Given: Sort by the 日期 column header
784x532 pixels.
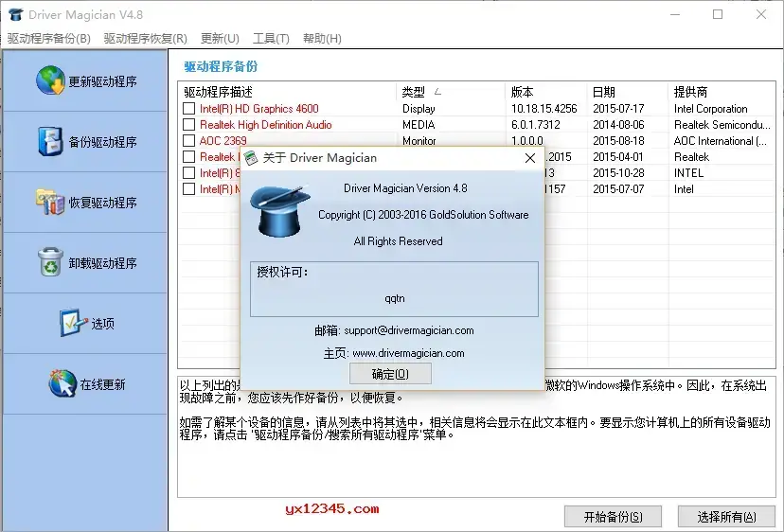Looking at the screenshot, I should click(628, 92).
